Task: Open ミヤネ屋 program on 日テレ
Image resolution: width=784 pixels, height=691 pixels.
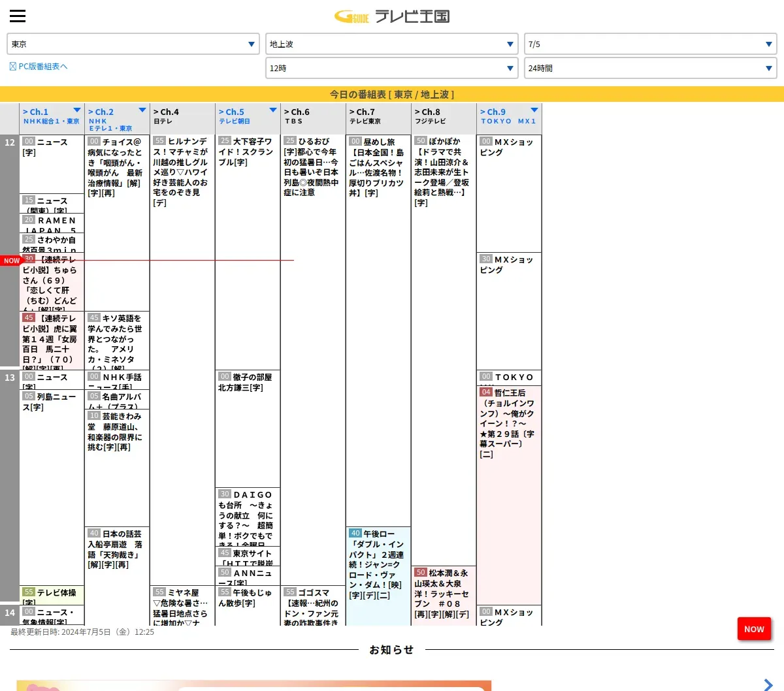Action: [x=182, y=605]
